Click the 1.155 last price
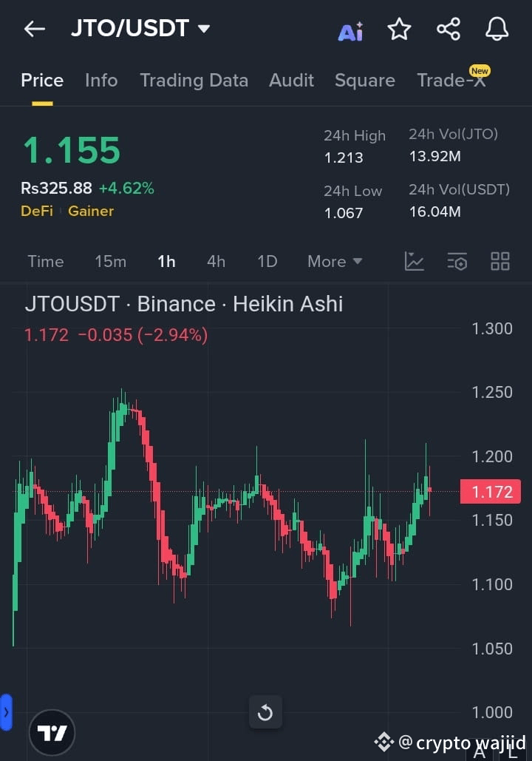The width and height of the screenshot is (532, 761). pos(72,150)
